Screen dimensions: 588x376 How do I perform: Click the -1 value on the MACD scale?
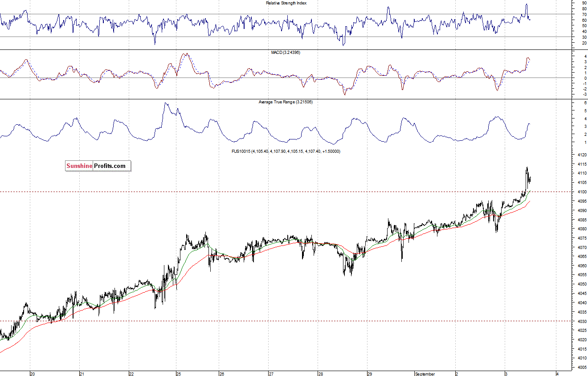coord(584,83)
